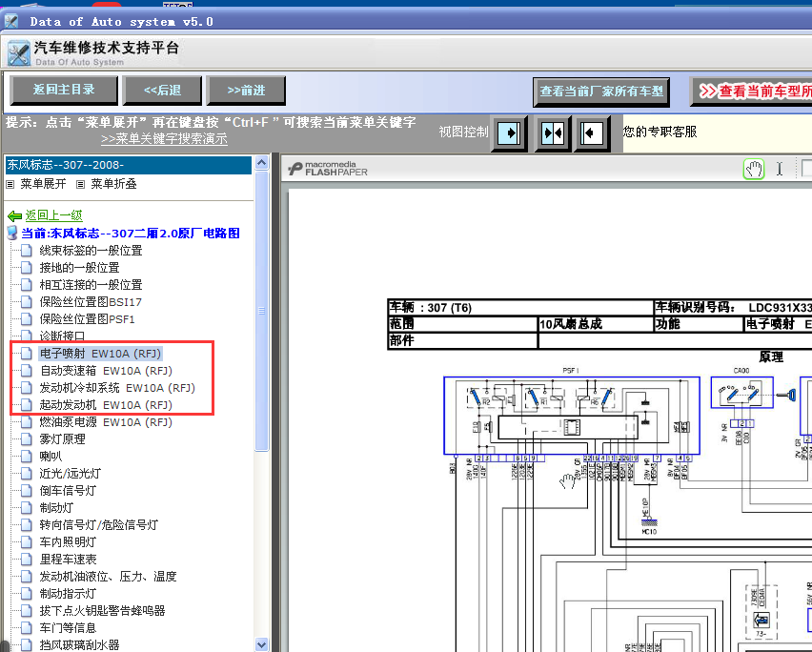Click document icon beside 接地的一般位置

(x=27, y=268)
